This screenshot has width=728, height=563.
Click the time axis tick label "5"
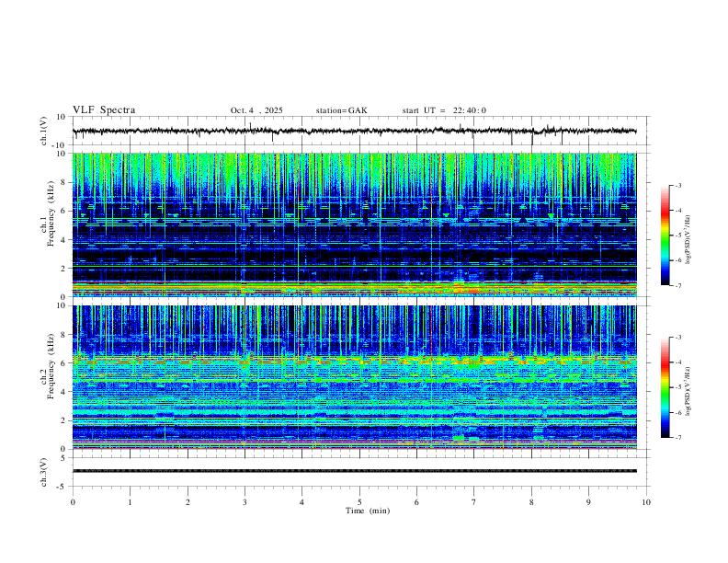point(359,502)
